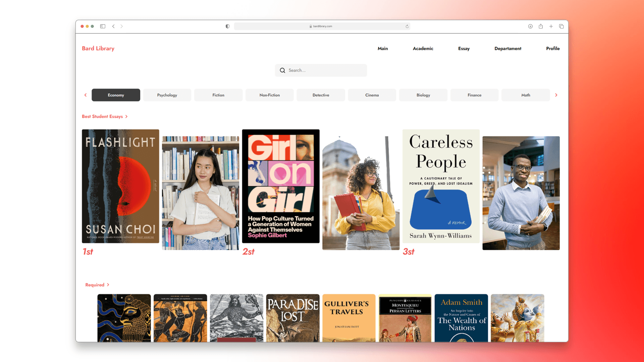Open the Leviathan engraving book cover
Viewport: 644px width, 362px height.
236,318
